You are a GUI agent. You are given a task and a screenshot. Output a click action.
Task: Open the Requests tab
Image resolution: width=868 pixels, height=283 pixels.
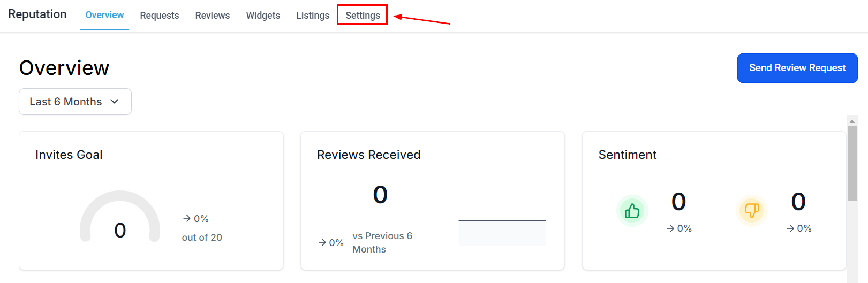[x=160, y=16]
